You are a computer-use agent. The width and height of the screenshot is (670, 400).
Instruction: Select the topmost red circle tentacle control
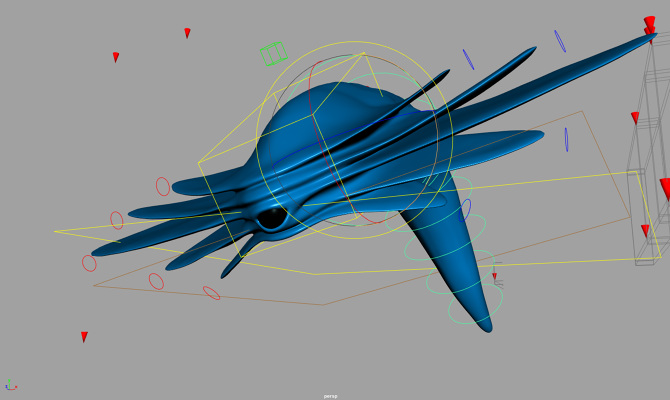click(x=163, y=186)
